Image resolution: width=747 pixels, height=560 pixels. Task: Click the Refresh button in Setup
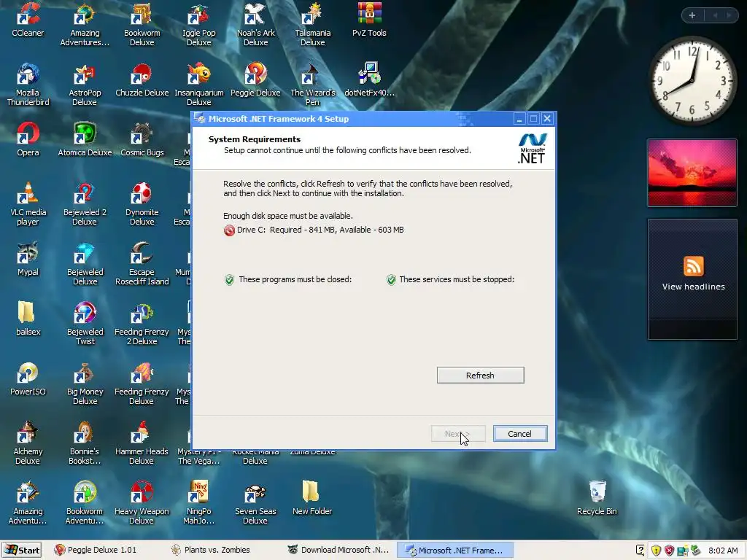(x=480, y=376)
